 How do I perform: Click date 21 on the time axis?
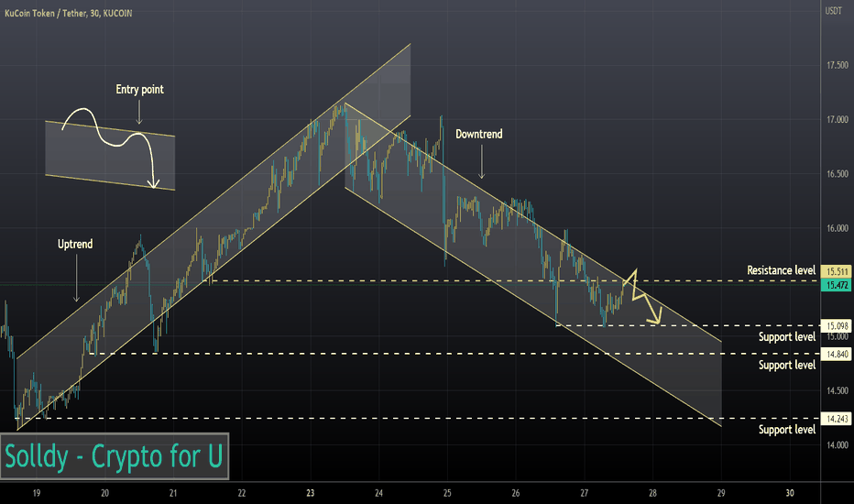point(173,493)
